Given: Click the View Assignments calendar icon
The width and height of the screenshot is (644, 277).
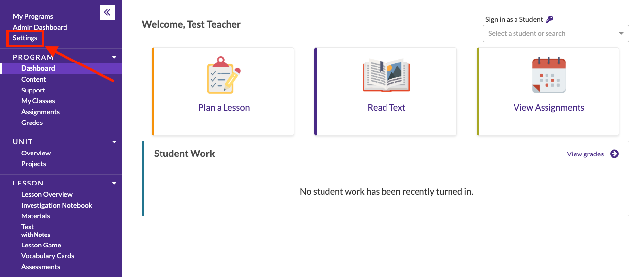Looking at the screenshot, I should pyautogui.click(x=549, y=75).
